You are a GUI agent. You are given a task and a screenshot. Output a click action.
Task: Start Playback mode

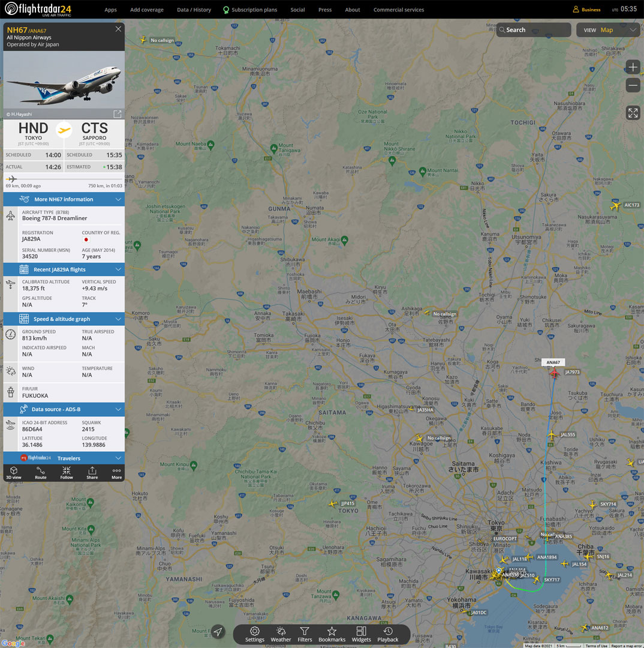(387, 634)
